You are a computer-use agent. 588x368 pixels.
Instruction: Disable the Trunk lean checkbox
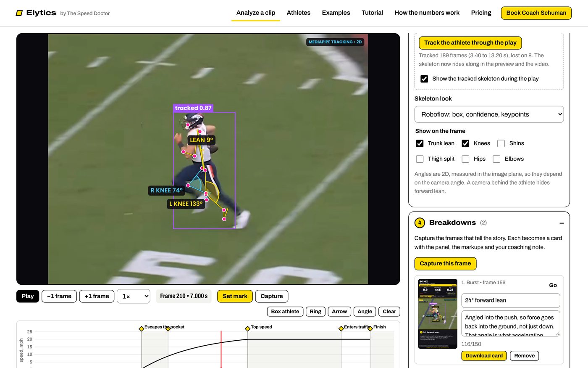pyautogui.click(x=420, y=143)
